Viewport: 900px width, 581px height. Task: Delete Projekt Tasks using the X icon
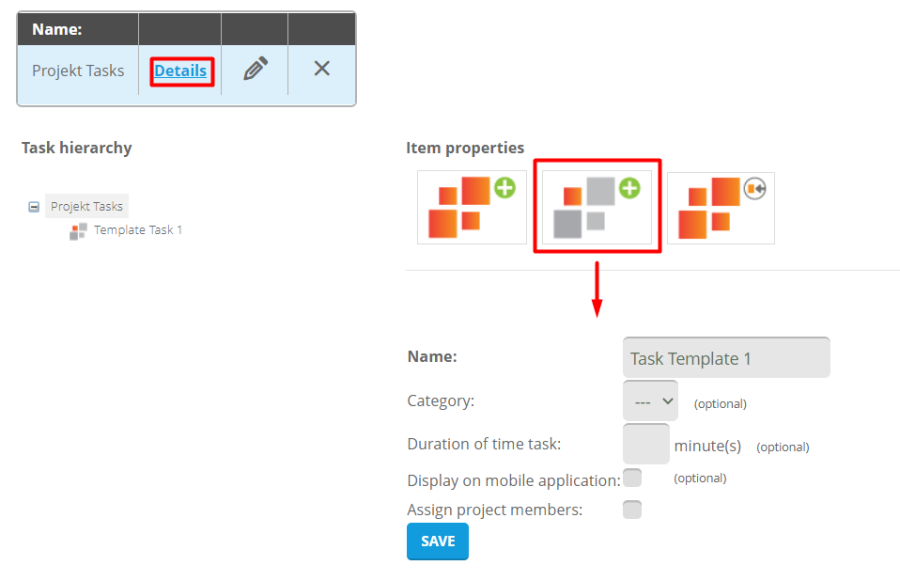[321, 69]
